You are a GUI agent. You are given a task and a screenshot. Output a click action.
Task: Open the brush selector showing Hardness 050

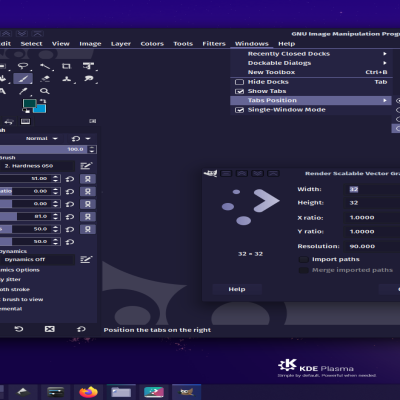[37, 166]
